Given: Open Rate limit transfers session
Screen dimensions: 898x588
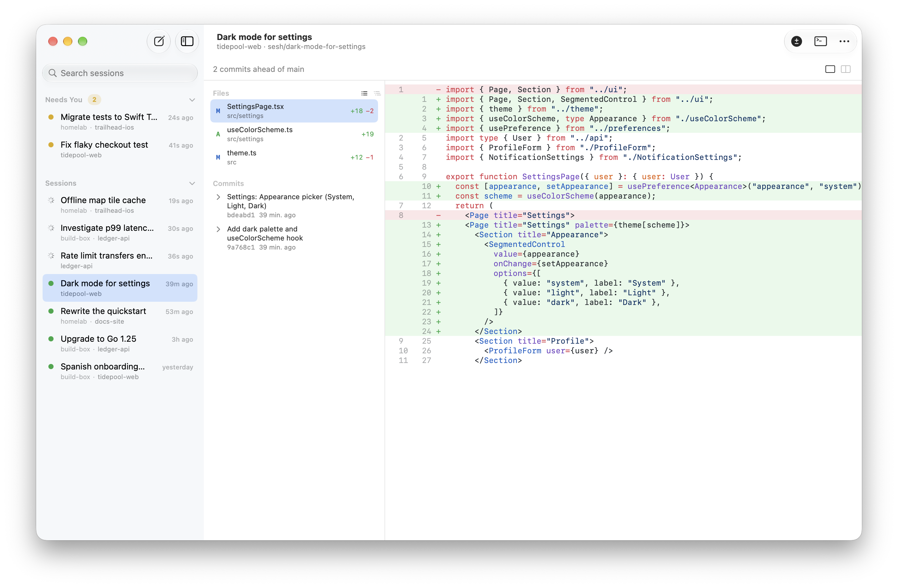Looking at the screenshot, I should 120,260.
